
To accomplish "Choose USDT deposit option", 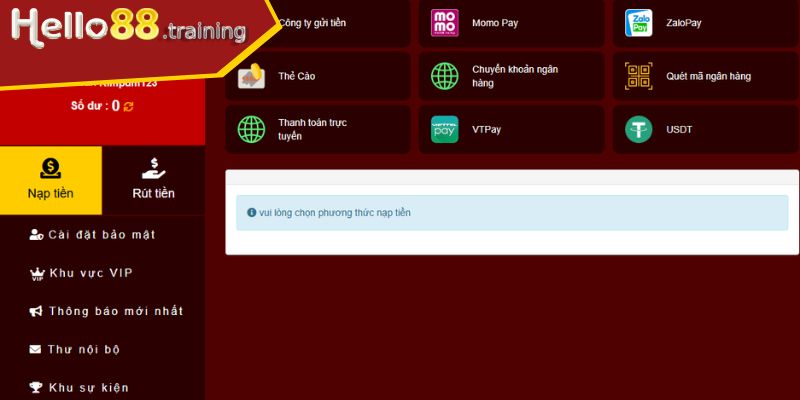I will click(706, 129).
